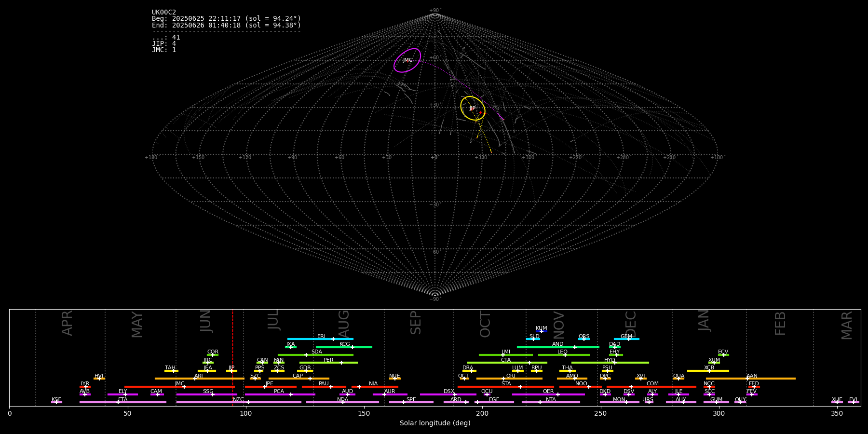The image size is (868, 434).
Task: Click the NZC shower bar
Action: point(239,402)
